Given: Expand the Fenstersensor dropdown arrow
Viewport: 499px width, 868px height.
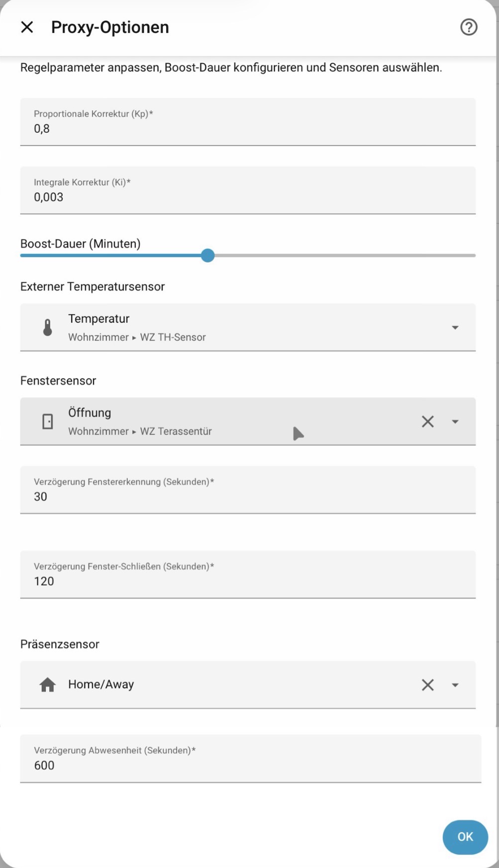Looking at the screenshot, I should pos(455,422).
